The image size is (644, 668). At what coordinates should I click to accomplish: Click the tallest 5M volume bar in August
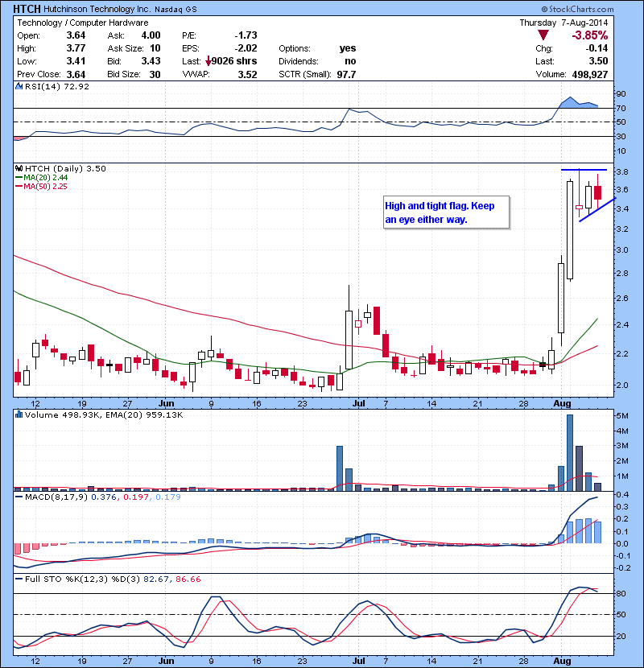pos(570,452)
